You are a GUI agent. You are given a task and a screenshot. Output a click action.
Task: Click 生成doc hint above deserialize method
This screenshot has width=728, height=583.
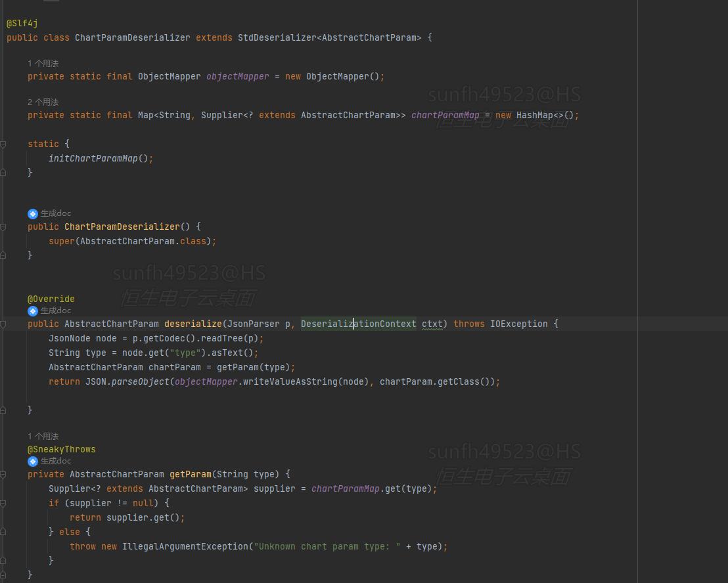point(49,311)
